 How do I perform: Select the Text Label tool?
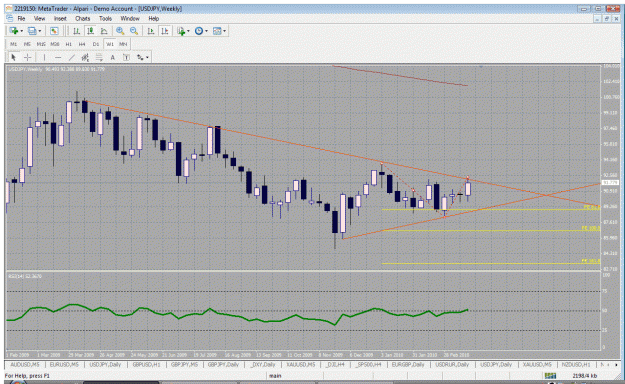[126, 57]
